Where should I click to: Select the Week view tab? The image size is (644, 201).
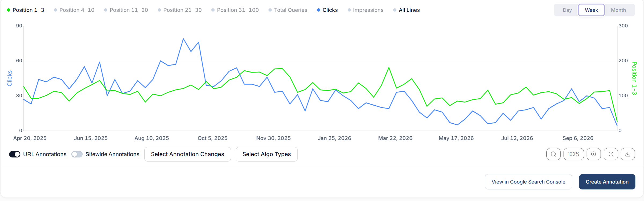click(x=591, y=10)
